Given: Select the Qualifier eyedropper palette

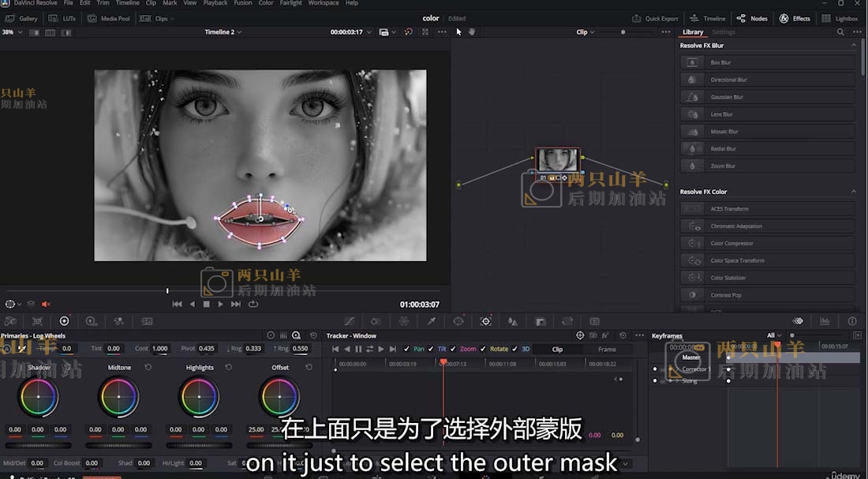Looking at the screenshot, I should point(432,321).
